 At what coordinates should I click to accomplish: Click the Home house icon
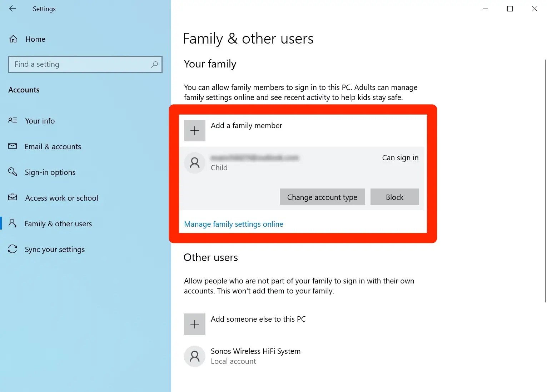(x=13, y=39)
